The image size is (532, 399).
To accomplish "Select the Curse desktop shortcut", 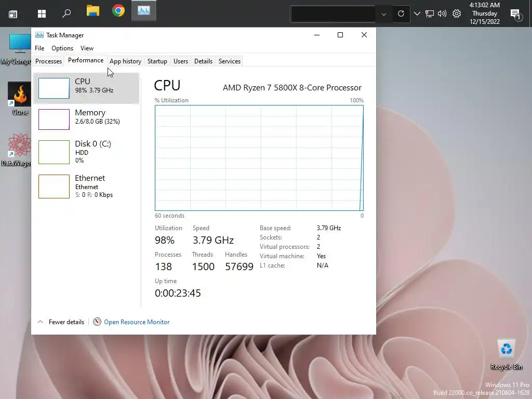I will [x=20, y=99].
